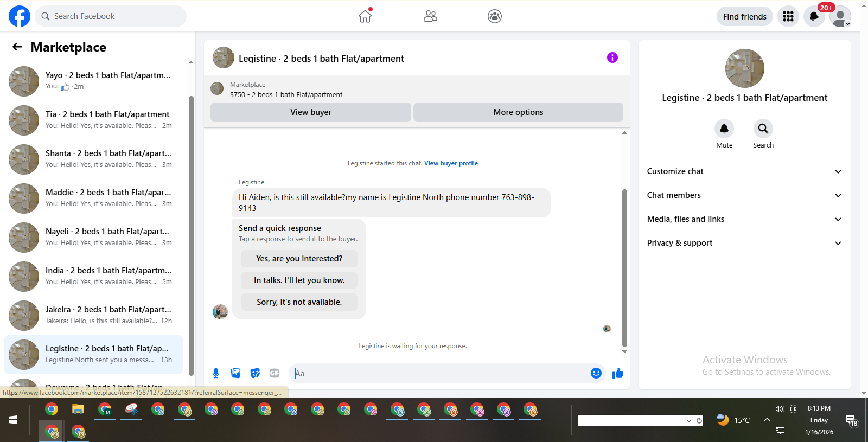This screenshot has width=868, height=442.
Task: Select Legistine conversation in Marketplace list
Action: [x=93, y=355]
